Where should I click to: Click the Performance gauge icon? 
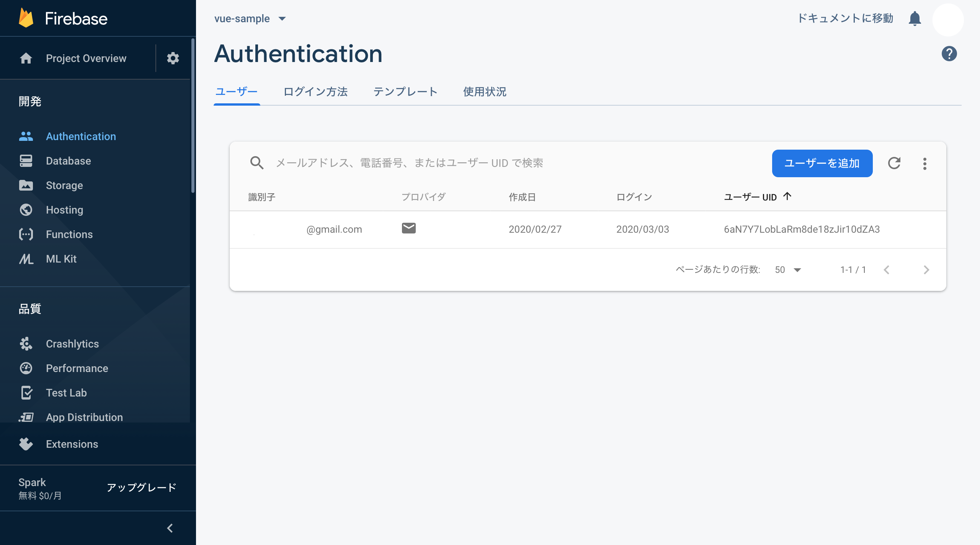[26, 368]
